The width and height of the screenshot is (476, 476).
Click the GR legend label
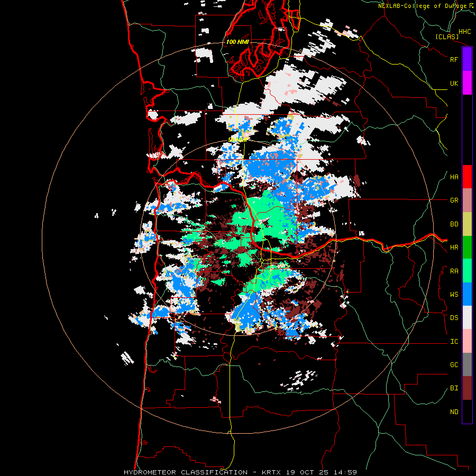click(x=454, y=200)
